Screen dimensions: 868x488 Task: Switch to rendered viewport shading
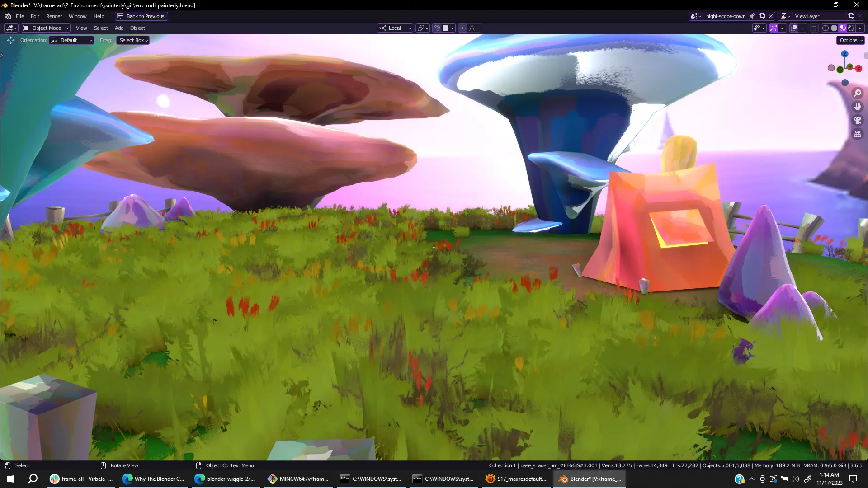coord(851,28)
